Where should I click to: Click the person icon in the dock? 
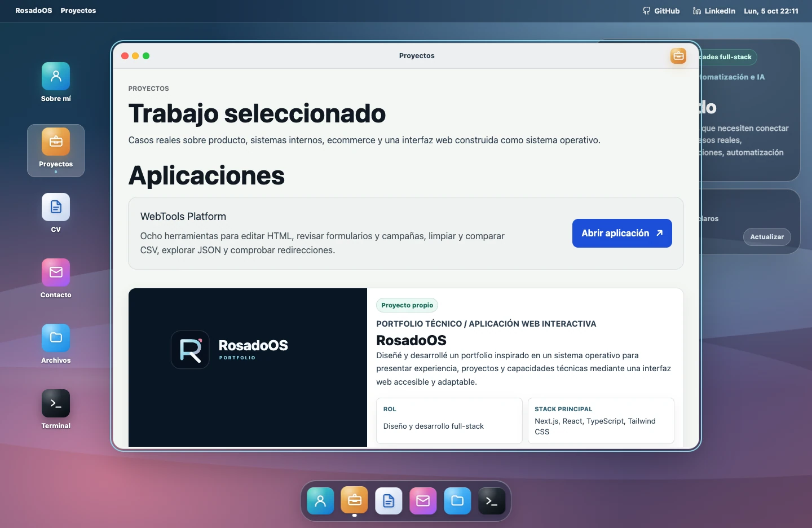[320, 501]
